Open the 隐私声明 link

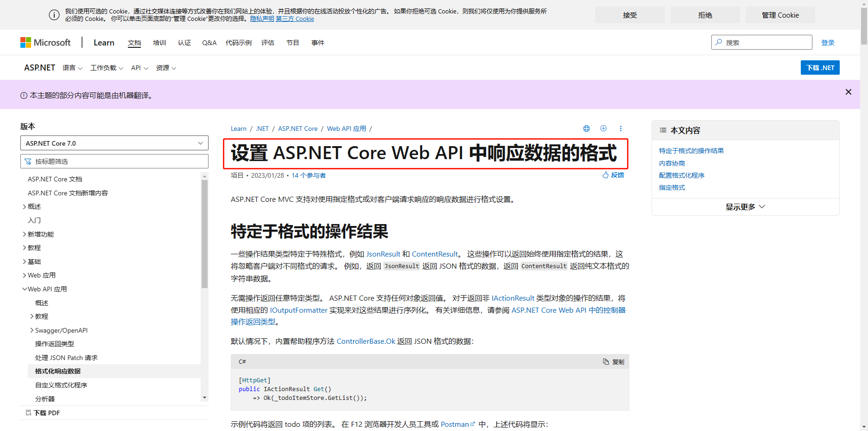point(262,19)
